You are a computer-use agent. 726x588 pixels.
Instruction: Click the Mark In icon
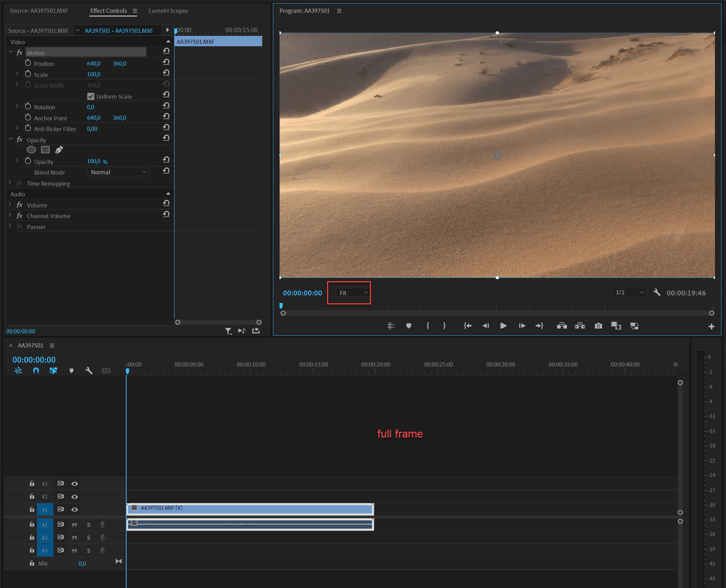tap(428, 326)
